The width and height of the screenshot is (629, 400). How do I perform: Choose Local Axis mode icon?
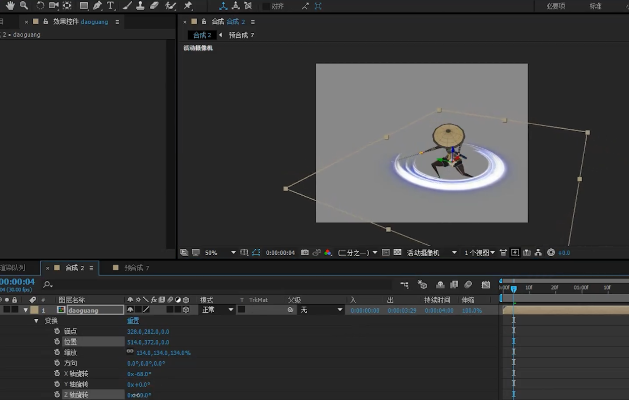click(223, 6)
